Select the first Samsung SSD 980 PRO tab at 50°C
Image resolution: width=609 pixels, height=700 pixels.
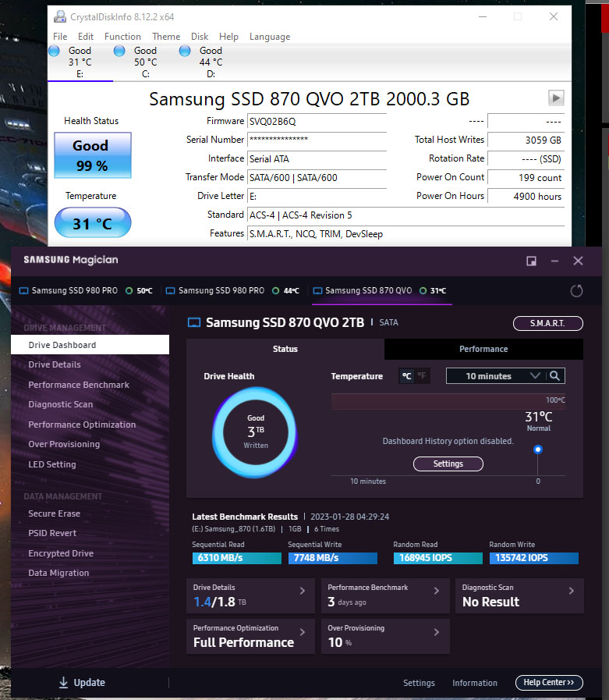pos(86,290)
